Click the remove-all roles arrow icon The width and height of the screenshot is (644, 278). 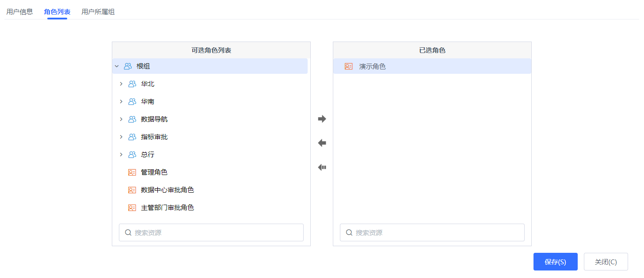[x=322, y=168]
